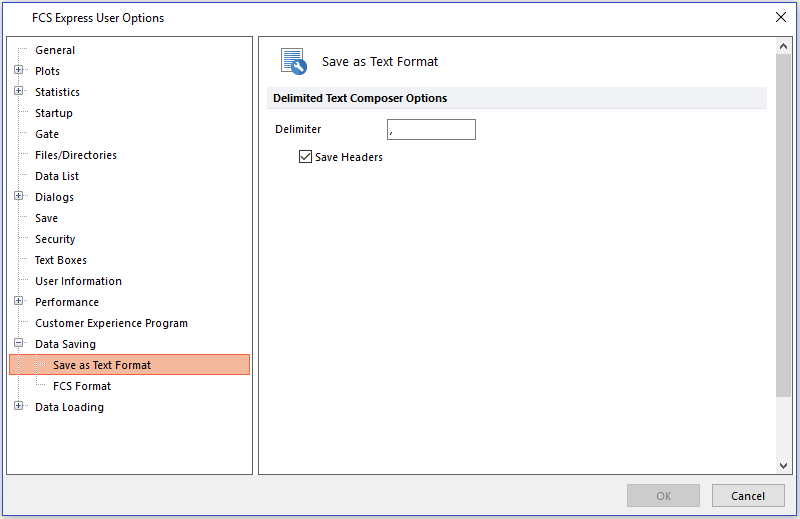Image resolution: width=800 pixels, height=519 pixels.
Task: Click the scroll up arrow in options panel
Action: 783,46
